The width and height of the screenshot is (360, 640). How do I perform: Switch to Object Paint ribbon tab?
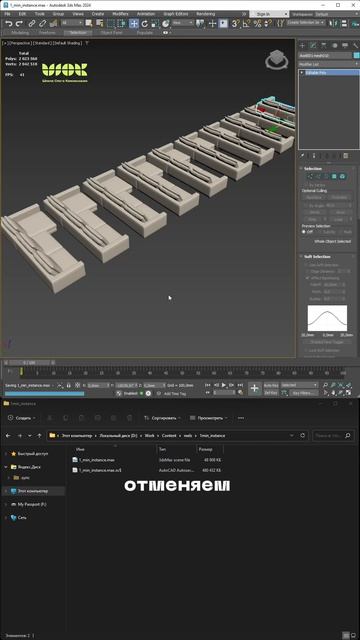click(111, 33)
